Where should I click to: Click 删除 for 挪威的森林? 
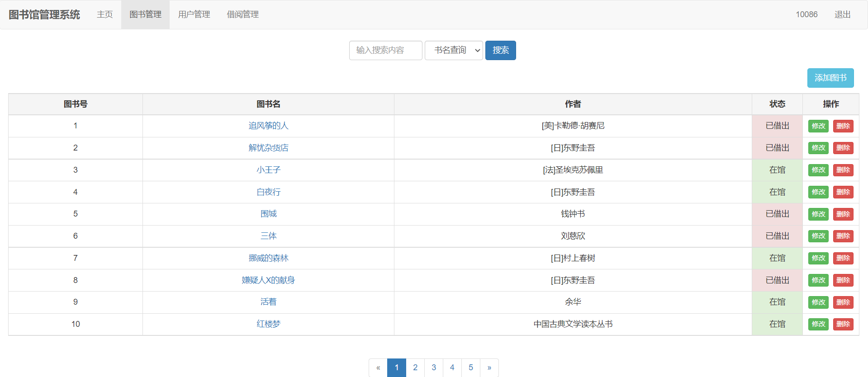click(x=843, y=258)
